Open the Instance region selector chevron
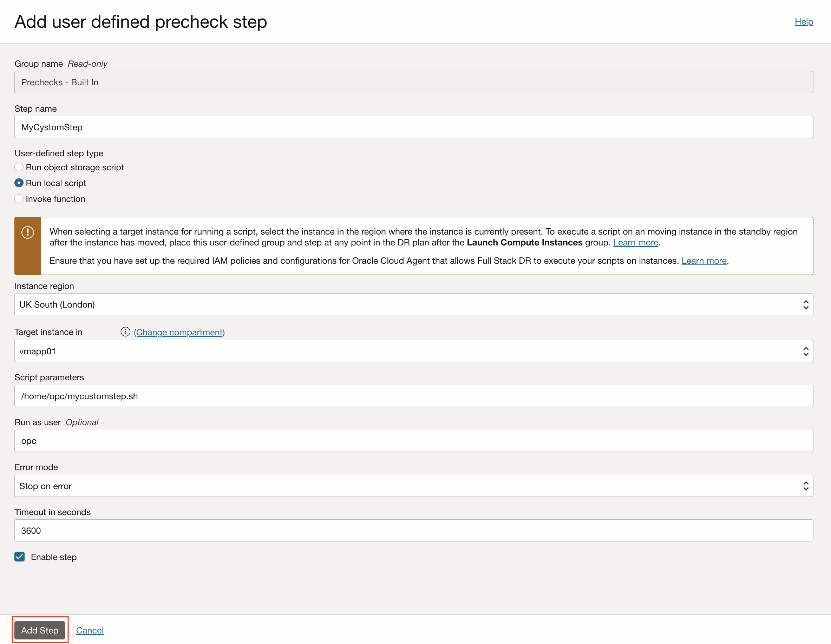 (x=805, y=304)
